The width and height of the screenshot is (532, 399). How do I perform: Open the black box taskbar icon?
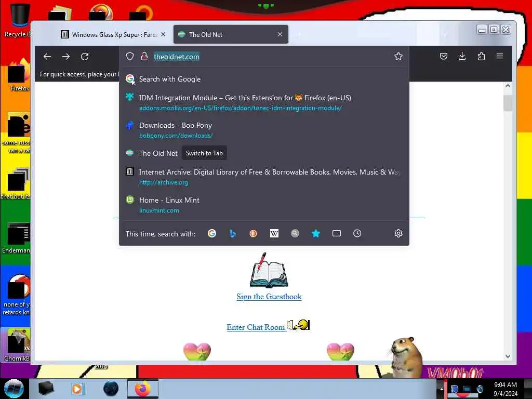click(x=46, y=389)
